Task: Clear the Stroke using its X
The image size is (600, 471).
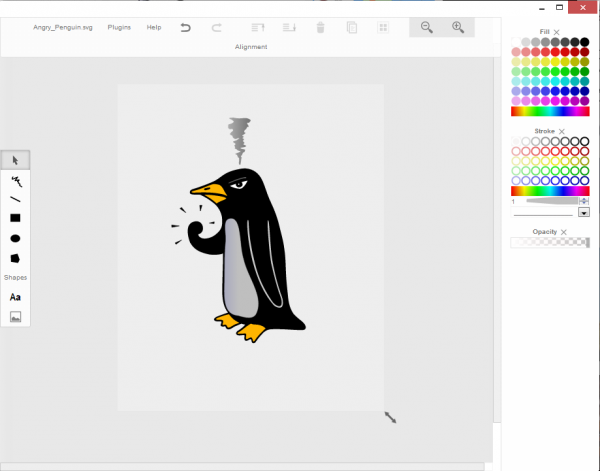Action: point(562,131)
